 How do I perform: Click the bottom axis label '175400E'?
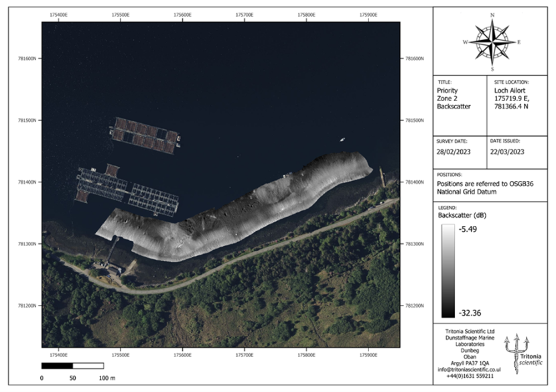point(58,354)
